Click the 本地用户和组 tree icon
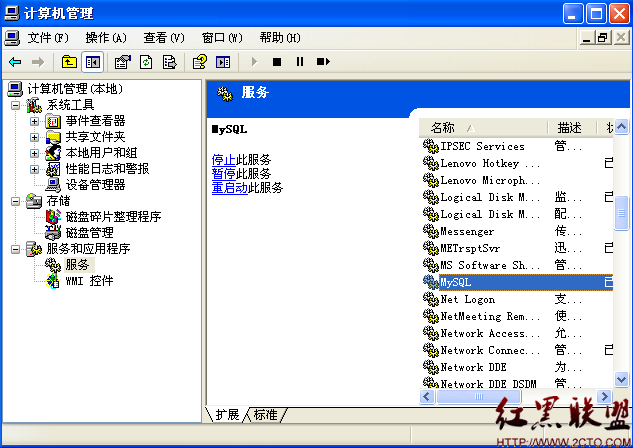Screen dimensions: 633x448 [x=53, y=153]
